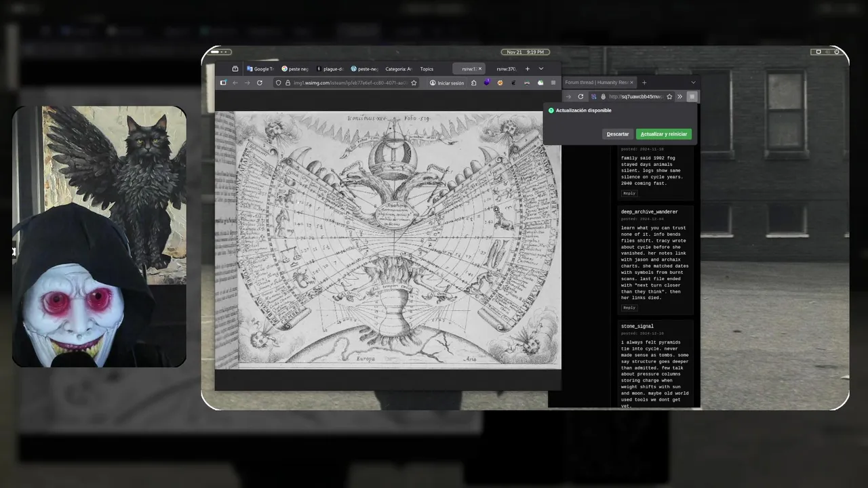868x488 pixels.
Task: Click the green update available icon
Action: [551, 110]
